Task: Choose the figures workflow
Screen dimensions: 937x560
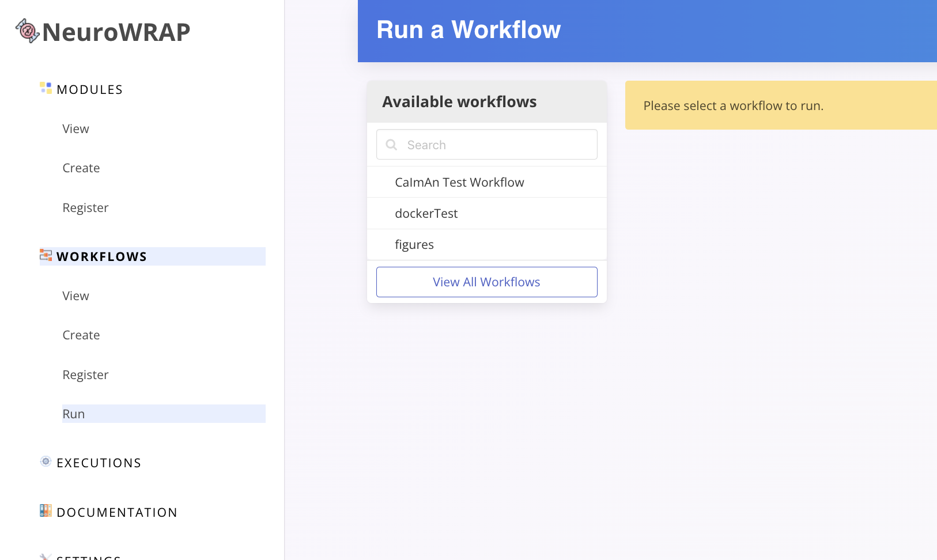Action: pos(487,244)
